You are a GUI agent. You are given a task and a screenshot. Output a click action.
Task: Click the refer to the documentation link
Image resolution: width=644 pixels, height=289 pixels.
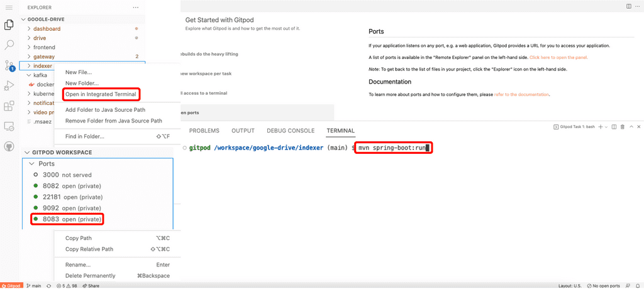(x=521, y=94)
